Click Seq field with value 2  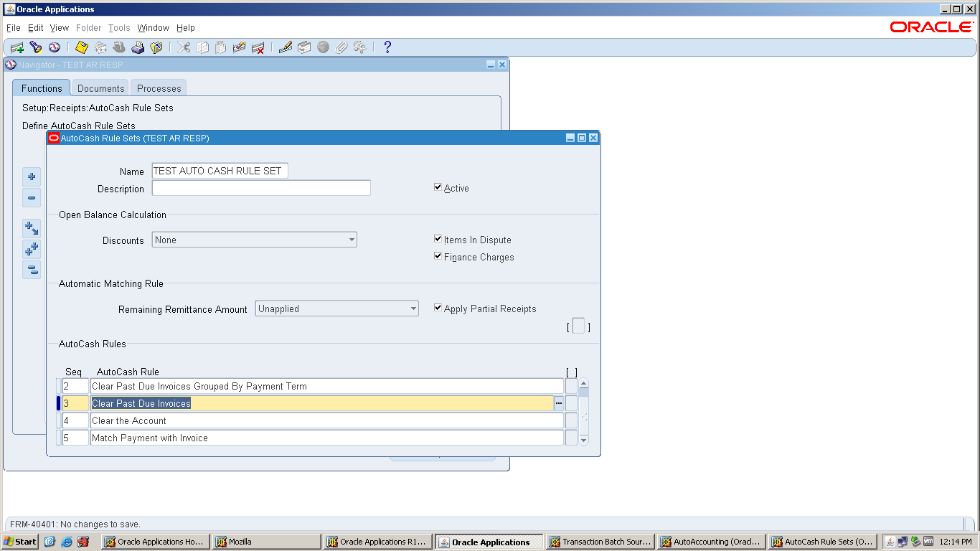point(75,386)
